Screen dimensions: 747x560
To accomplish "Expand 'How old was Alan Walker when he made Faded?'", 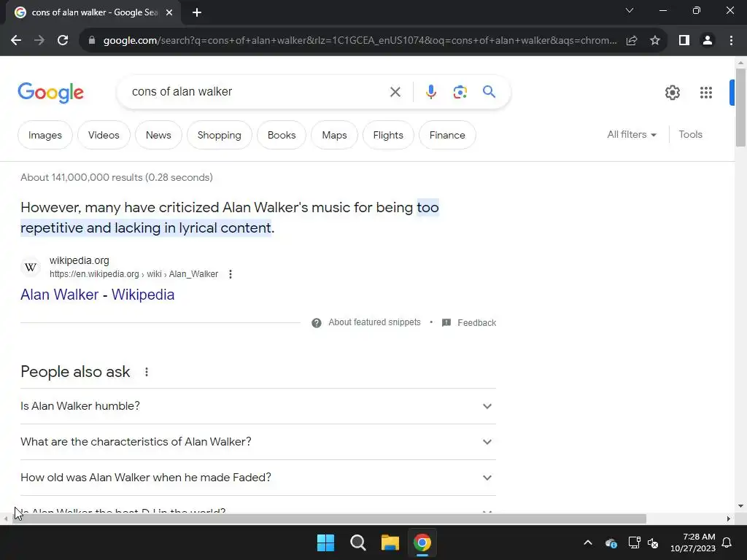I will pyautogui.click(x=258, y=478).
